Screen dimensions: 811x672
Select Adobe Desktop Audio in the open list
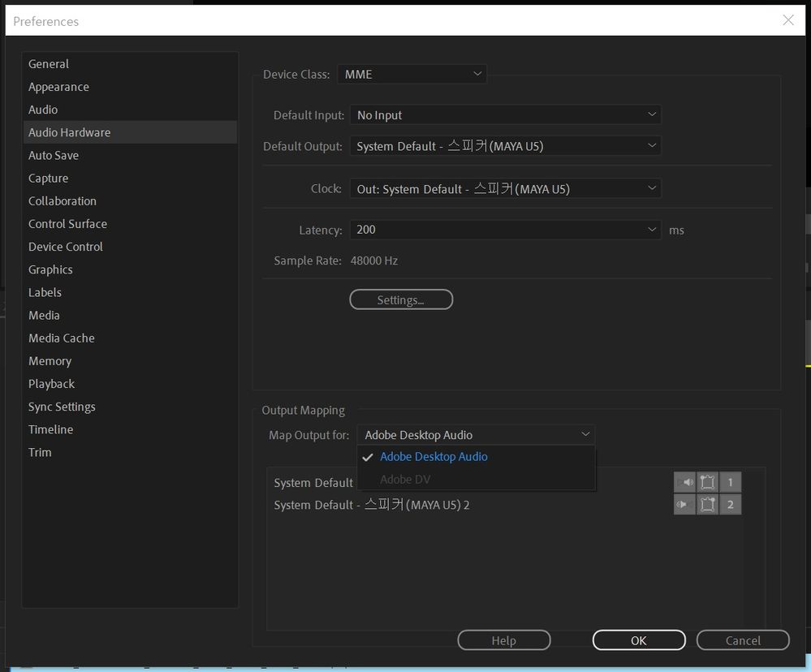[x=434, y=457]
